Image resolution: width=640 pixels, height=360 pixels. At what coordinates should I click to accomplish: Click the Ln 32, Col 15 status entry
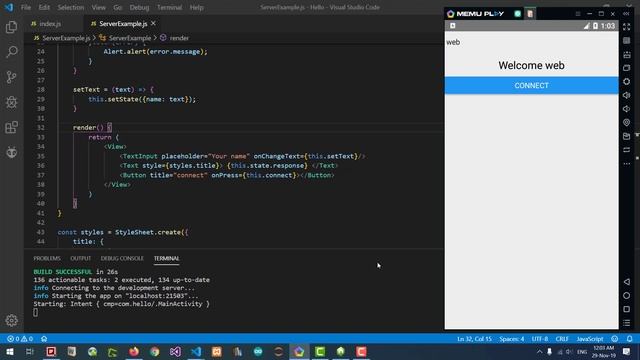point(474,339)
